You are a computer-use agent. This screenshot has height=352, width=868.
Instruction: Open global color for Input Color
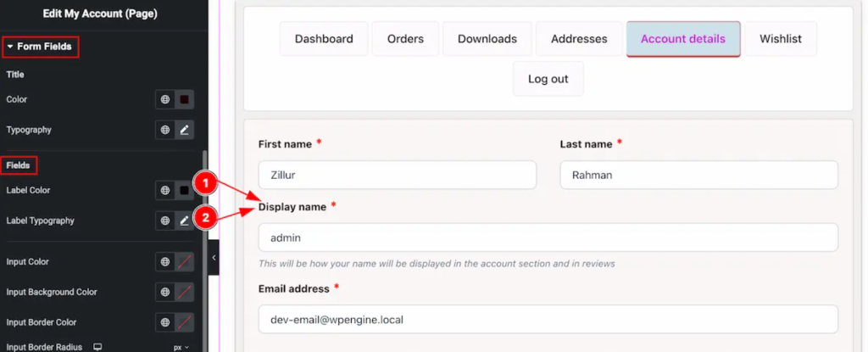click(x=165, y=261)
